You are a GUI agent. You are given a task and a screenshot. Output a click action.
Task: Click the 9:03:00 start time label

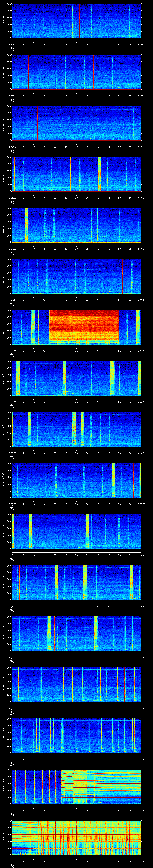point(12,708)
